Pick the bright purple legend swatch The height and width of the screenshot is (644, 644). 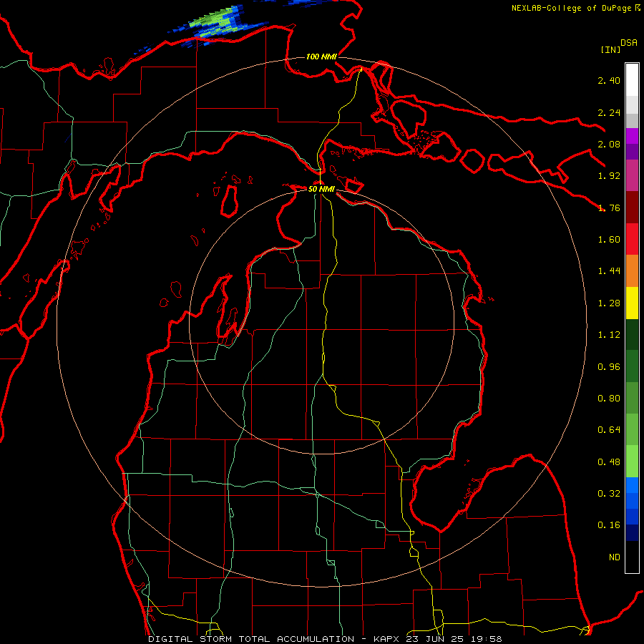(632, 136)
